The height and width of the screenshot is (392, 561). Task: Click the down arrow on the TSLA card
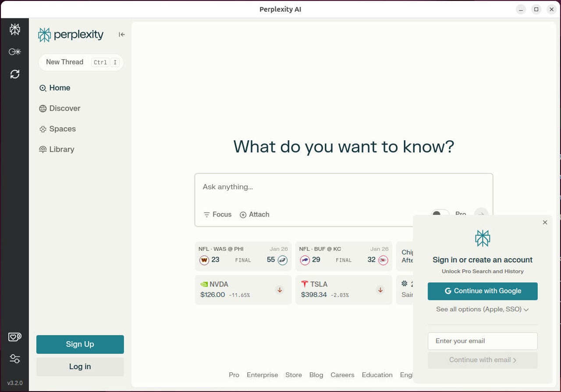tap(380, 290)
